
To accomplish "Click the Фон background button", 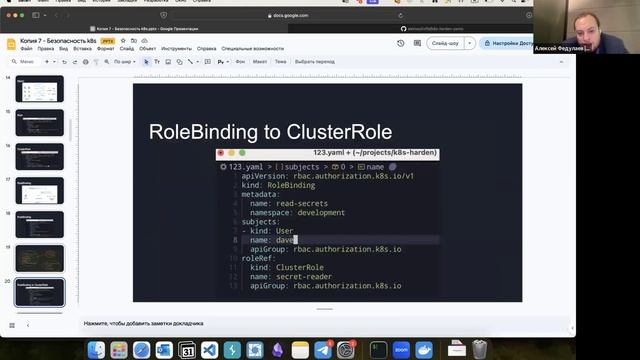I will tap(240, 62).
